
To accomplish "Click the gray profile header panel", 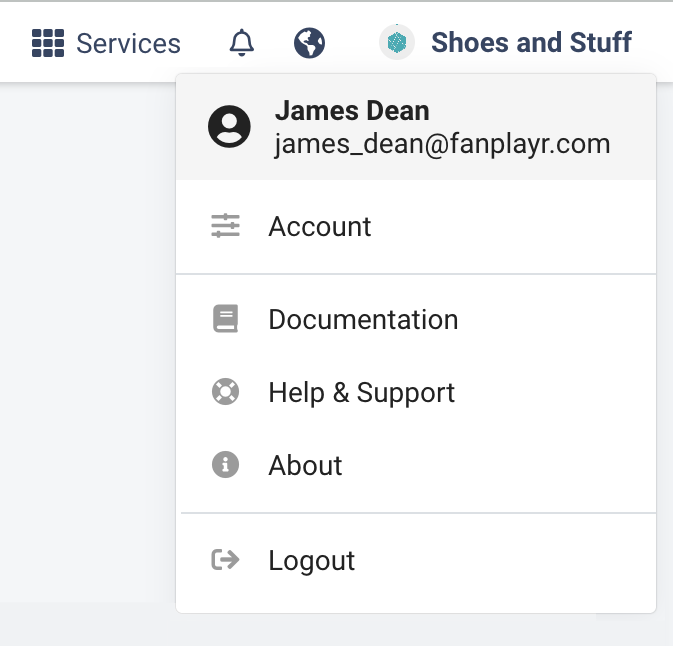I will [x=416, y=127].
